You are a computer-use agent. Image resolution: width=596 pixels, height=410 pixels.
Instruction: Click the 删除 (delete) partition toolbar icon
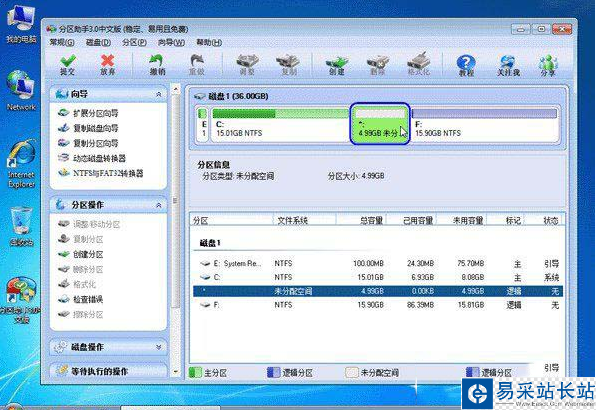point(377,64)
